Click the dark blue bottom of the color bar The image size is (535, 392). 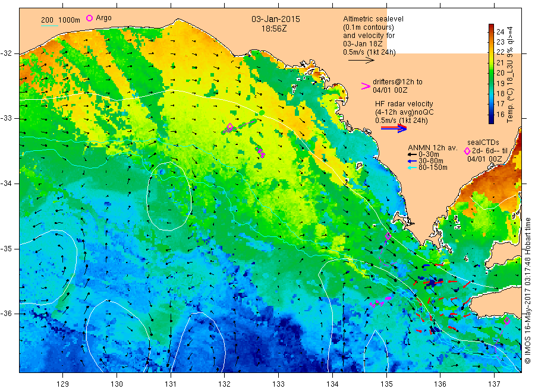491,120
